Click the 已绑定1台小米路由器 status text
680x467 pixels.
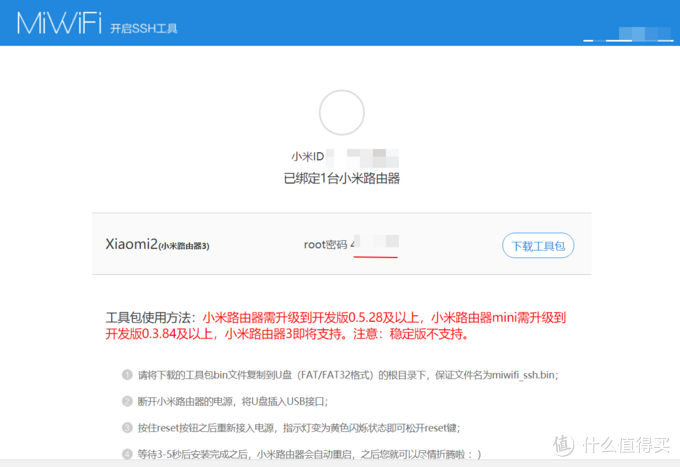(342, 179)
